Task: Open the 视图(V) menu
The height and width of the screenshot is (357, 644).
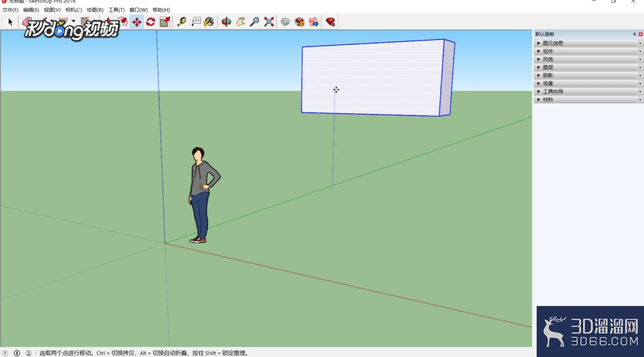Action: (52, 10)
